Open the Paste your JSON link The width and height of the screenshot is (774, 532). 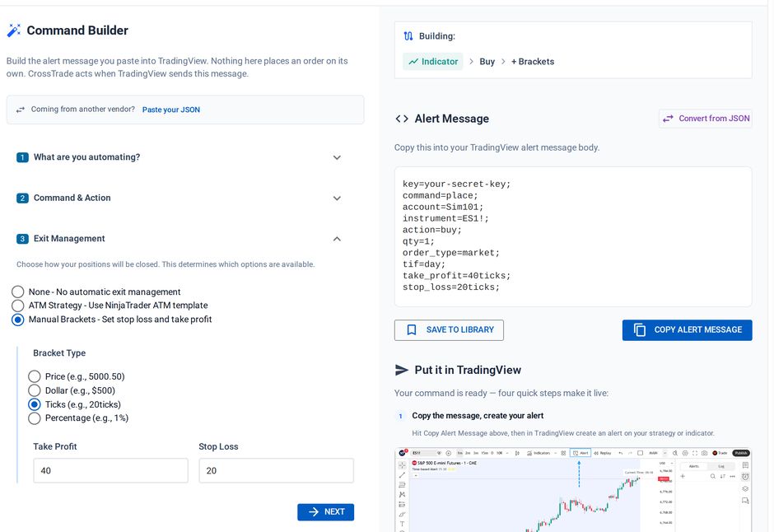(x=170, y=110)
